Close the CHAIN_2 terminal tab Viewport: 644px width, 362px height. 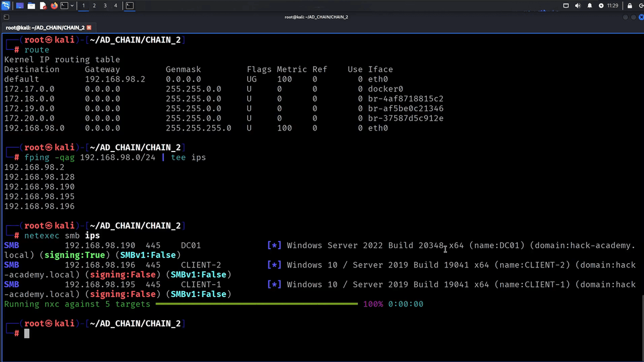point(89,27)
